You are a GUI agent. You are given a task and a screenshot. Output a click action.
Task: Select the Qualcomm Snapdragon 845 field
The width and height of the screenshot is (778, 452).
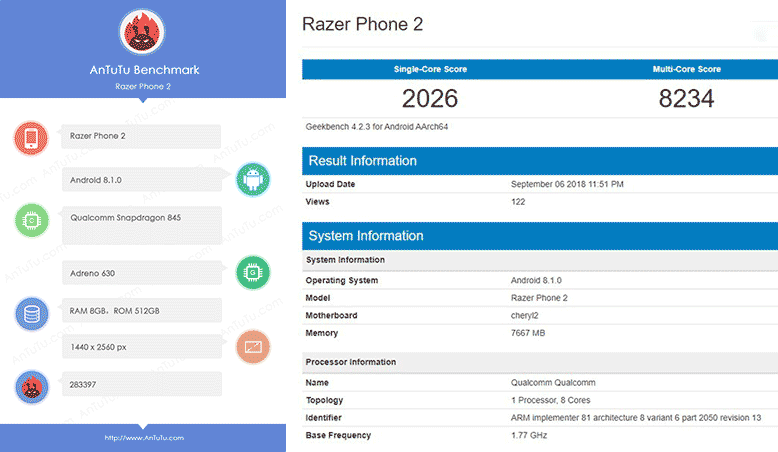142,225
